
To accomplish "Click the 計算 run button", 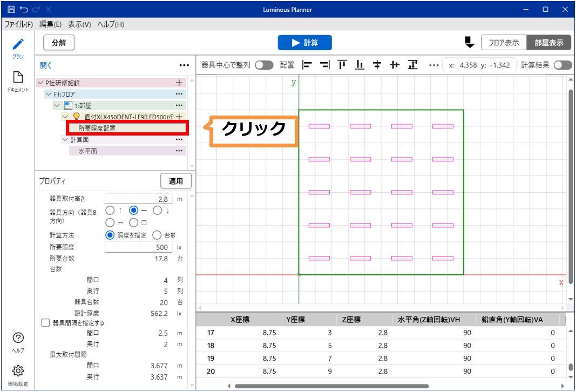I will 304,43.
